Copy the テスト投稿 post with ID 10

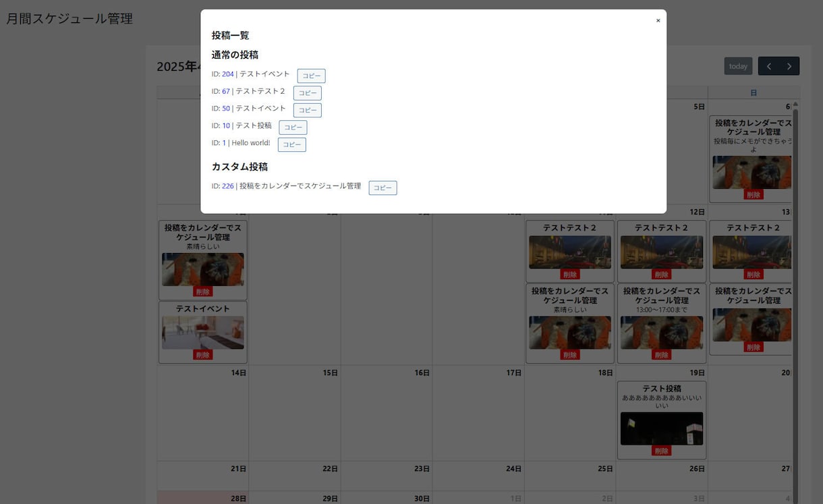tap(293, 128)
